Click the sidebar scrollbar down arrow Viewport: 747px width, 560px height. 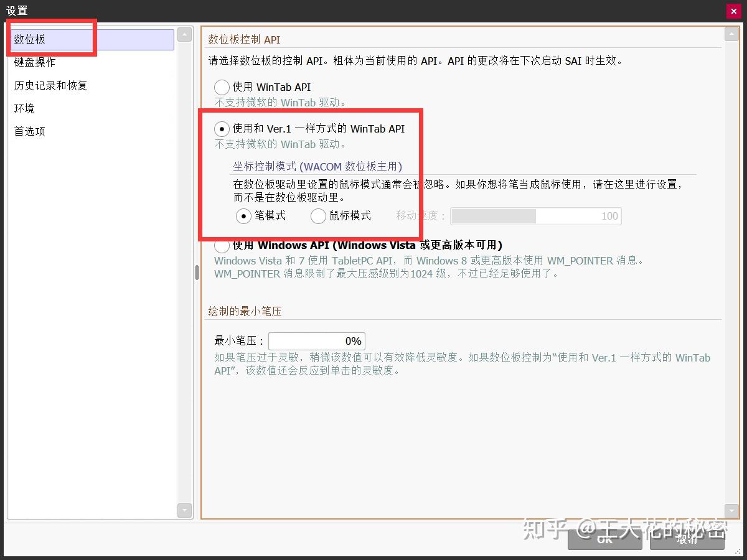[184, 510]
